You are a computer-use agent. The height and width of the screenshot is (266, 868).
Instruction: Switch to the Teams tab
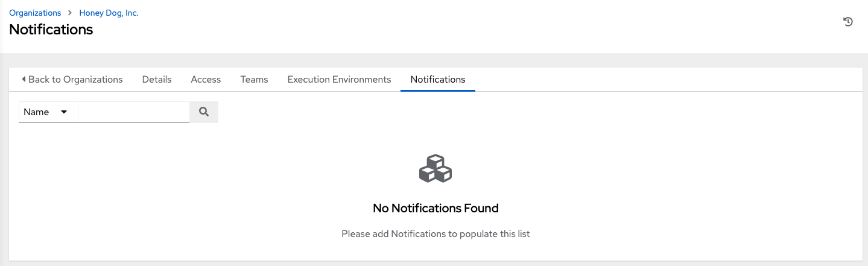[254, 79]
